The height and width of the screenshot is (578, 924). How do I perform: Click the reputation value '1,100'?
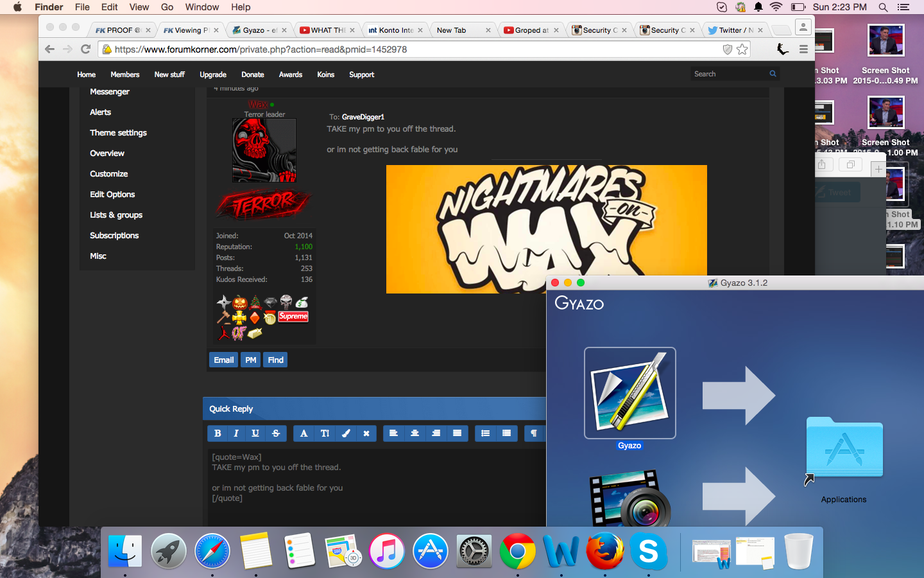(x=304, y=247)
